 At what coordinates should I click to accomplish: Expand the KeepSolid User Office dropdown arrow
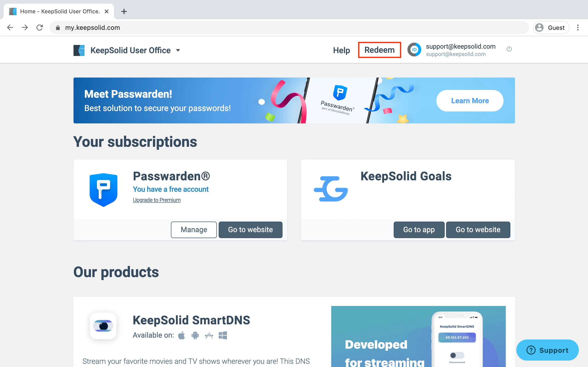click(x=178, y=50)
